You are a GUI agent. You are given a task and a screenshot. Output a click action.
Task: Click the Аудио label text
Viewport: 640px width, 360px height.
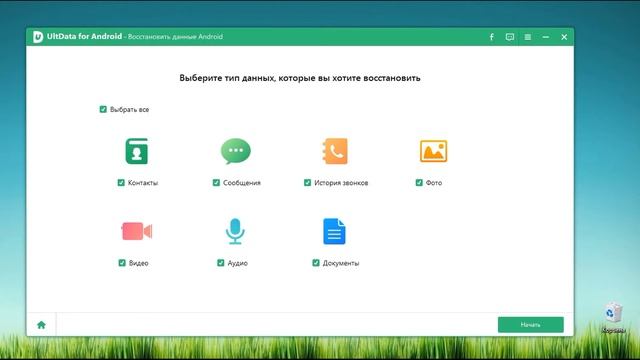(238, 263)
